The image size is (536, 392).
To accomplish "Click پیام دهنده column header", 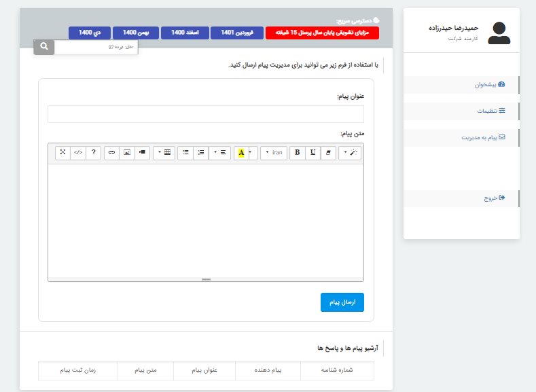I will (x=268, y=370).
